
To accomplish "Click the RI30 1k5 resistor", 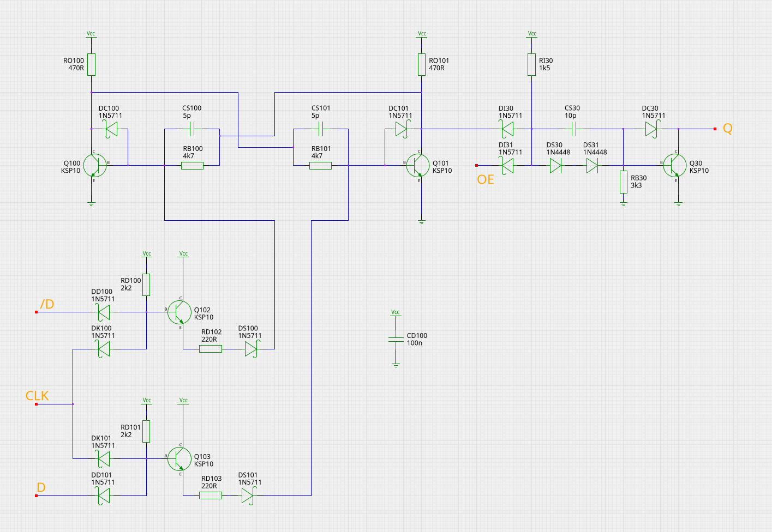I will tap(531, 64).
